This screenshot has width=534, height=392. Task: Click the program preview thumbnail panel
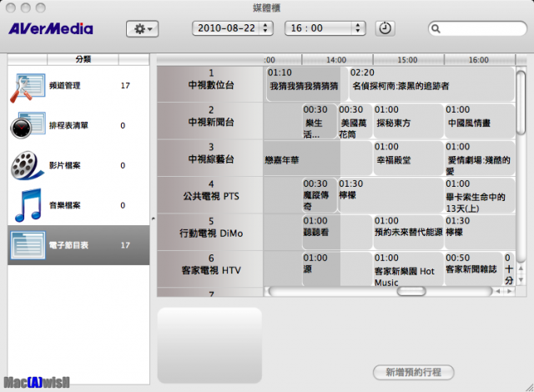209,345
